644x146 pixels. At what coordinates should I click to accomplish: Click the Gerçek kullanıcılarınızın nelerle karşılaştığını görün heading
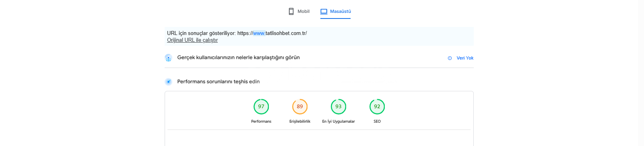click(238, 58)
